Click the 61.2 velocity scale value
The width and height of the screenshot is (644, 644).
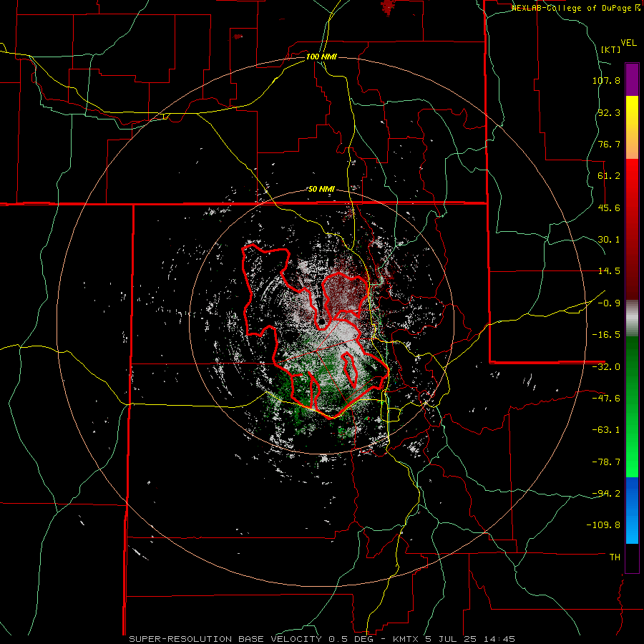coord(609,176)
